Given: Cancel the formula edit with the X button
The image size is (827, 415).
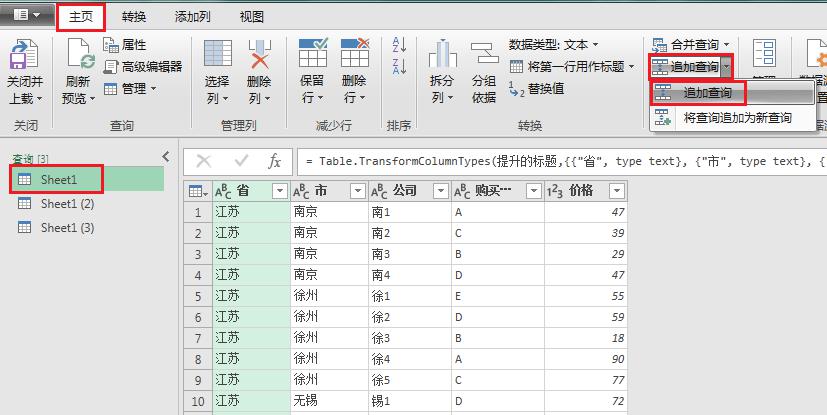Looking at the screenshot, I should click(x=203, y=161).
